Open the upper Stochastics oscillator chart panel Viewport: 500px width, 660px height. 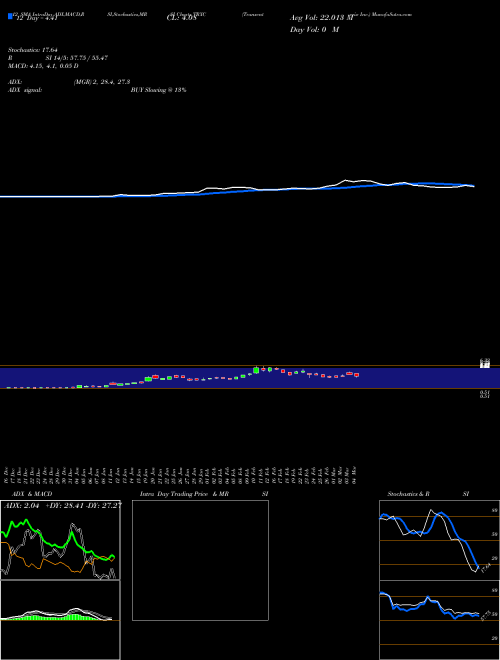click(x=439, y=540)
